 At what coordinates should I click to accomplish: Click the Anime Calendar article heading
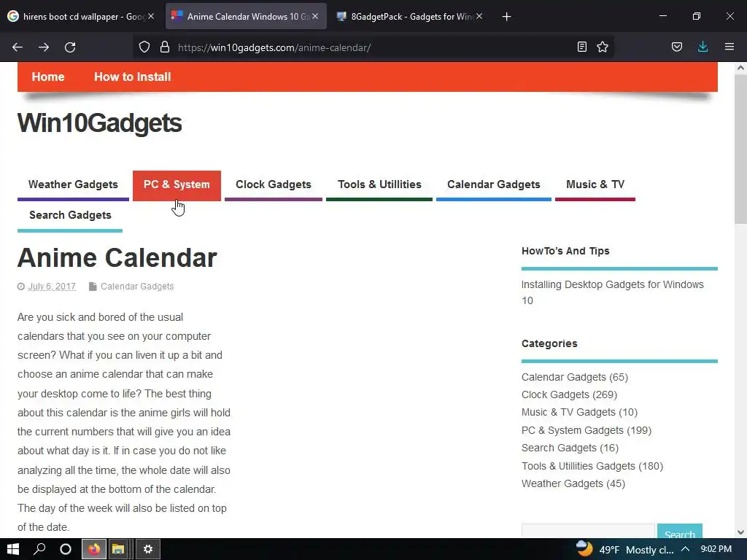click(117, 257)
